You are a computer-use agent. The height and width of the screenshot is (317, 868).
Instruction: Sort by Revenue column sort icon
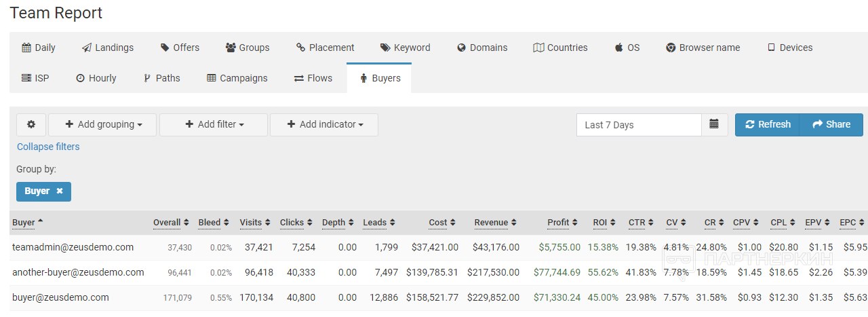514,223
